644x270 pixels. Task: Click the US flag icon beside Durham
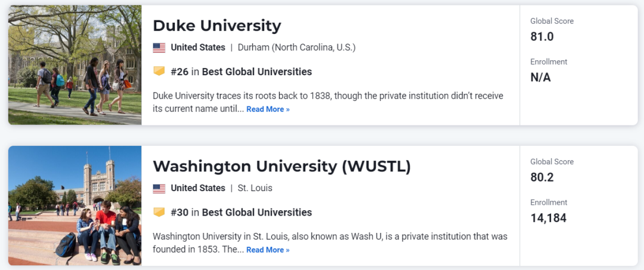pyautogui.click(x=159, y=48)
